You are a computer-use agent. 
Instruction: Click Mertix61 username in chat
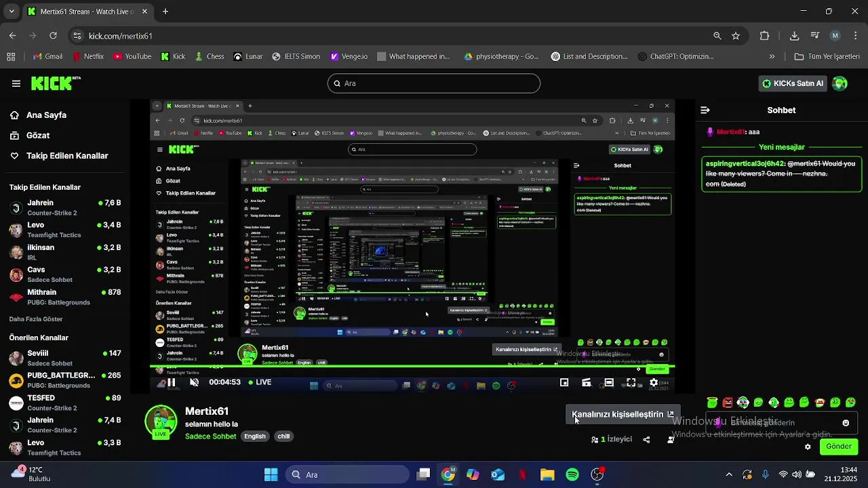click(x=730, y=132)
